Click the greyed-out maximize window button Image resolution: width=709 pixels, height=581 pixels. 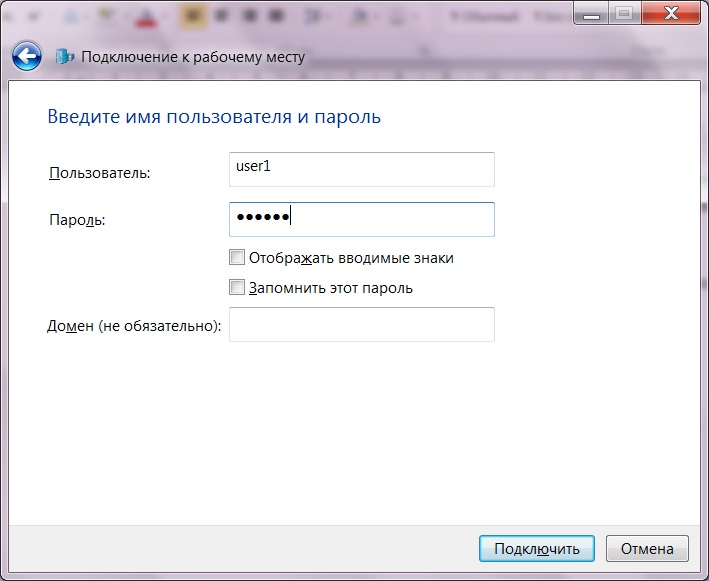tap(622, 13)
